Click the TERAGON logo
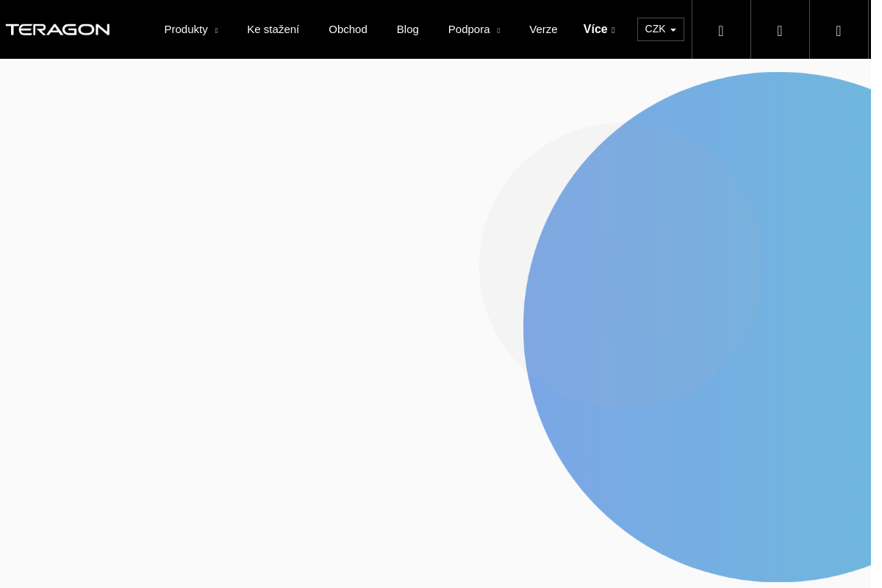This screenshot has height=588, width=882. [x=58, y=29]
